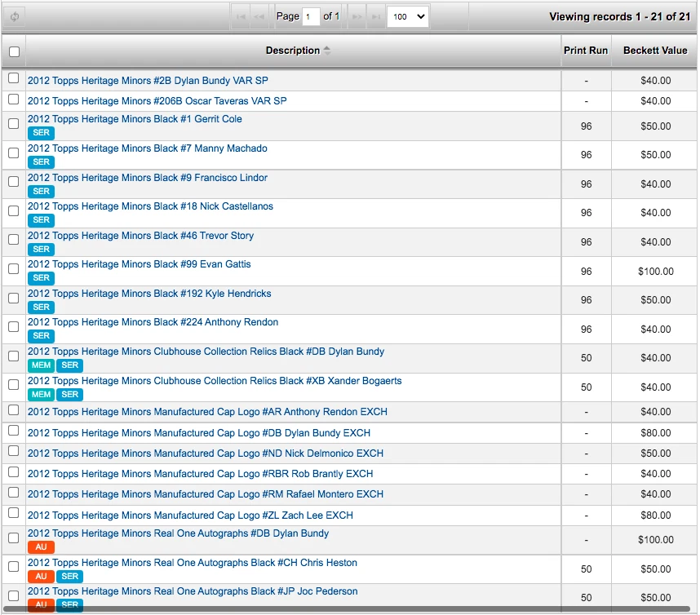The width and height of the screenshot is (700, 615).
Task: Click print run 50 for Xander Bogaerts
Action: click(586, 387)
